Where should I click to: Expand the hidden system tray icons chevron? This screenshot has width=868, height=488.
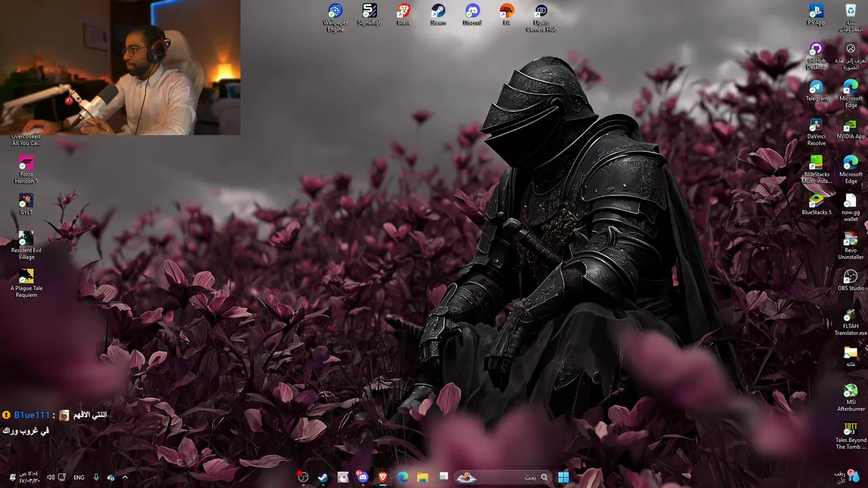pyautogui.click(x=125, y=477)
